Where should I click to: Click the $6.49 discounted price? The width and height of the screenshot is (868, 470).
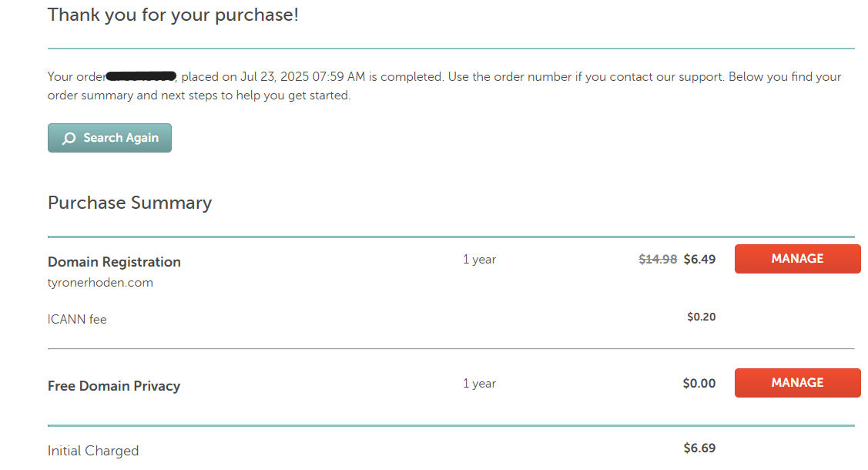click(699, 259)
